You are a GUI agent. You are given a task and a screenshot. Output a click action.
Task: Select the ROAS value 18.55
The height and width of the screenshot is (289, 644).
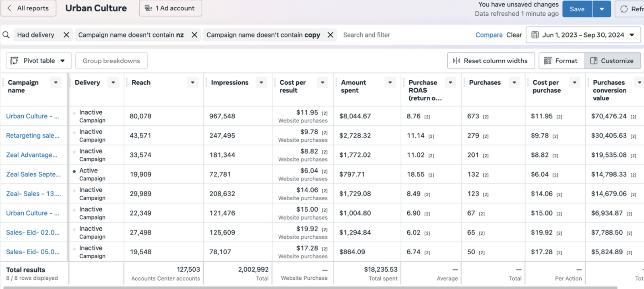(x=416, y=174)
